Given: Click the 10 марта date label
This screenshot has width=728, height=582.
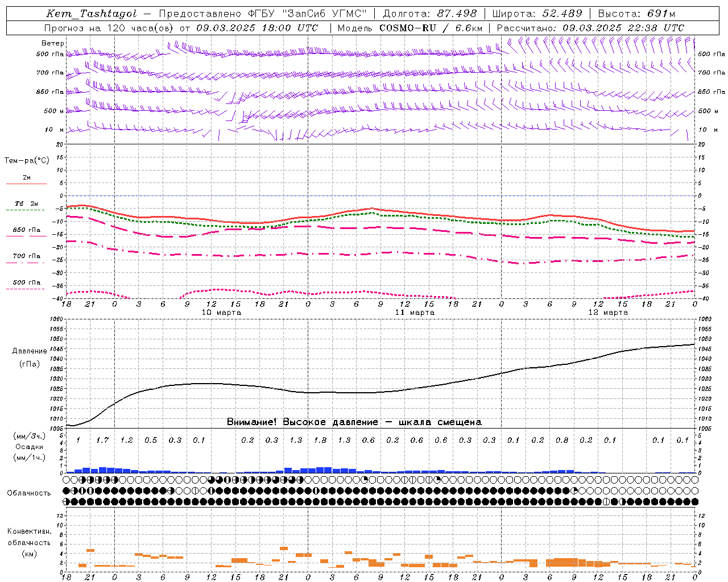Looking at the screenshot, I should 221,313.
